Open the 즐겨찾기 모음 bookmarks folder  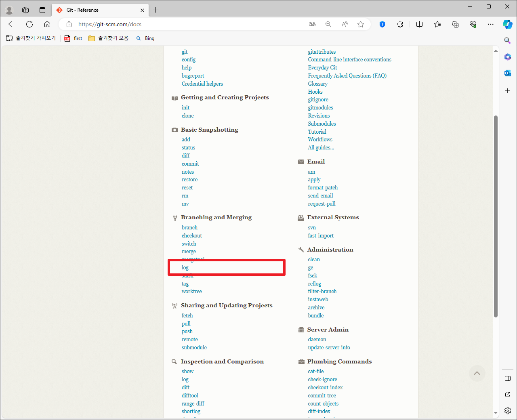109,38
